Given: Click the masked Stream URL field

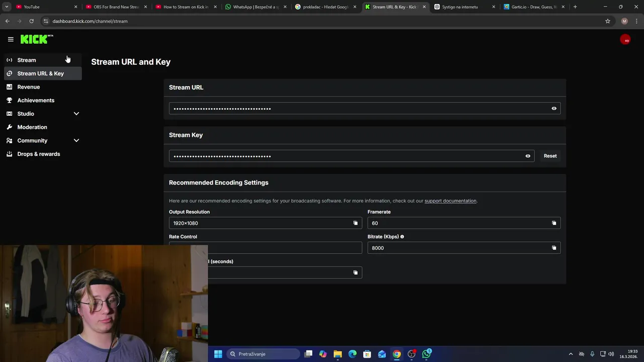Looking at the screenshot, I should pyautogui.click(x=365, y=109).
